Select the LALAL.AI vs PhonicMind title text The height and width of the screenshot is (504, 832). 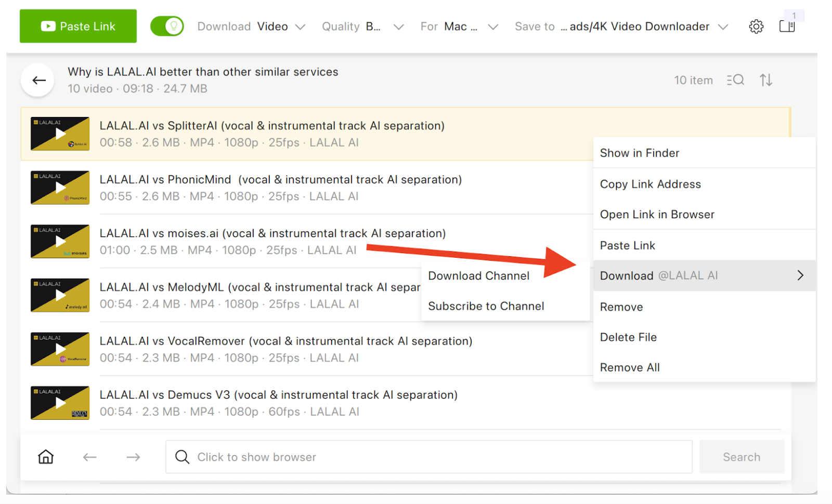pos(281,180)
